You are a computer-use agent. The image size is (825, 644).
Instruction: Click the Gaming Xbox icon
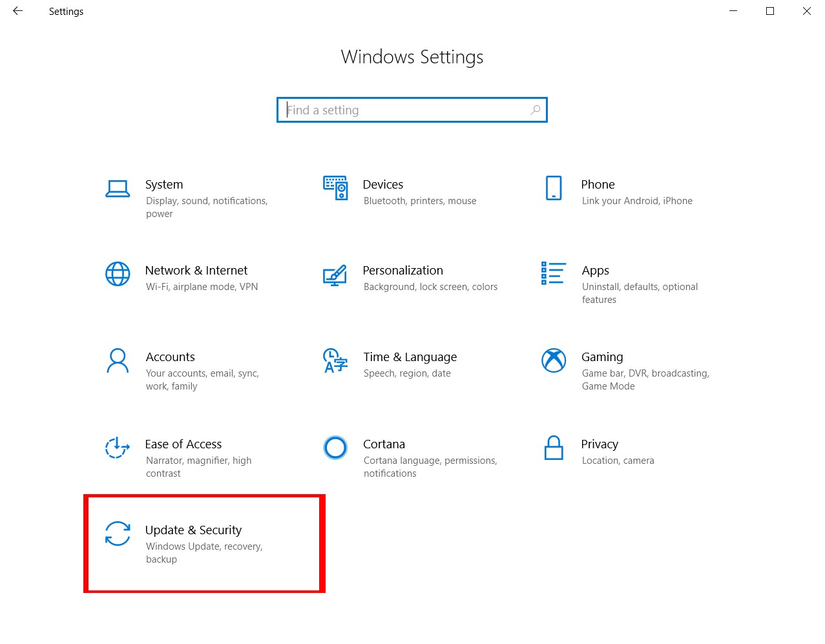pos(554,360)
